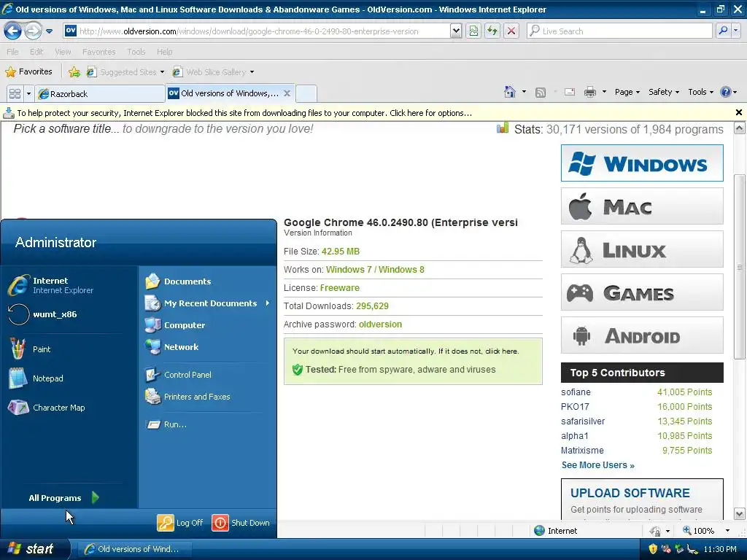The height and width of the screenshot is (560, 747).
Task: Click the 'click here' download link
Action: coord(501,351)
